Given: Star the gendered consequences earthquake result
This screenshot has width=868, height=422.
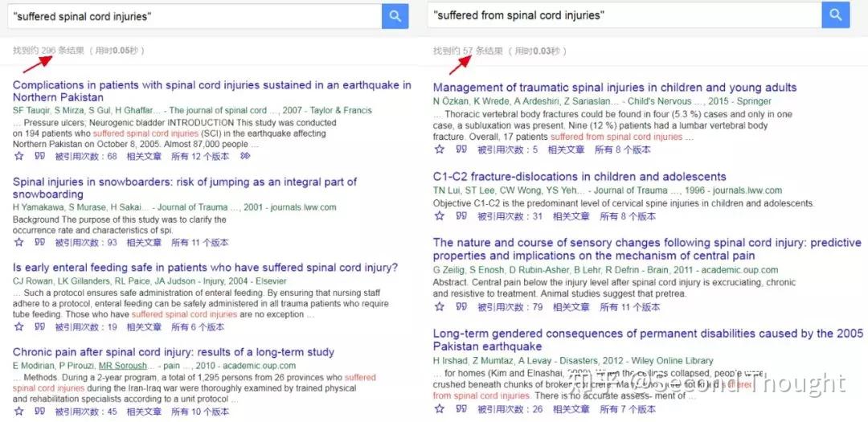Looking at the screenshot, I should coord(440,409).
